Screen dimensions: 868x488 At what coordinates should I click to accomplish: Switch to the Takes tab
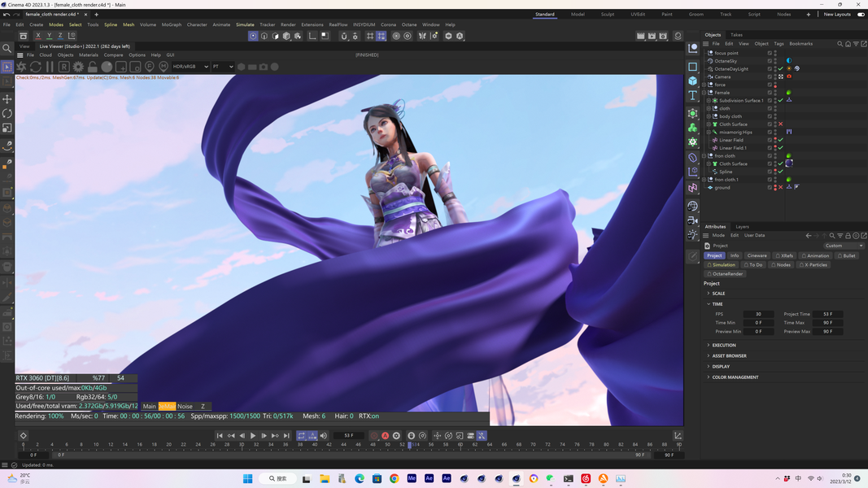(736, 35)
